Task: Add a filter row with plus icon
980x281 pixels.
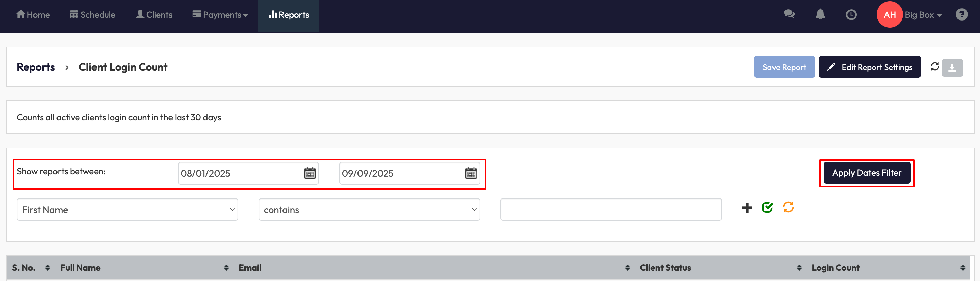Action: 746,208
